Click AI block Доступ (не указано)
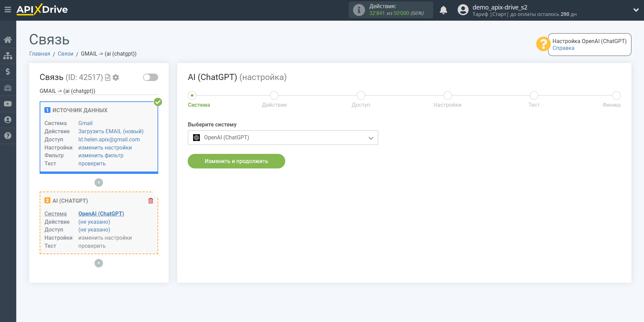644x322 pixels. tap(94, 230)
